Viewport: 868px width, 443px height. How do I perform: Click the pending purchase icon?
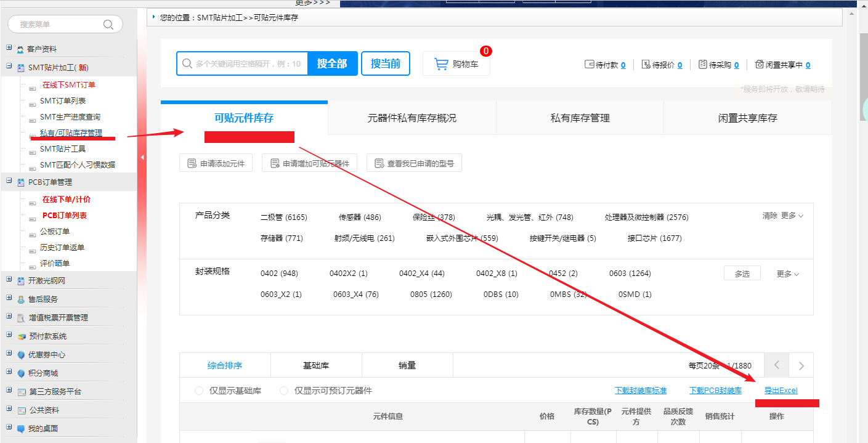pyautogui.click(x=703, y=65)
